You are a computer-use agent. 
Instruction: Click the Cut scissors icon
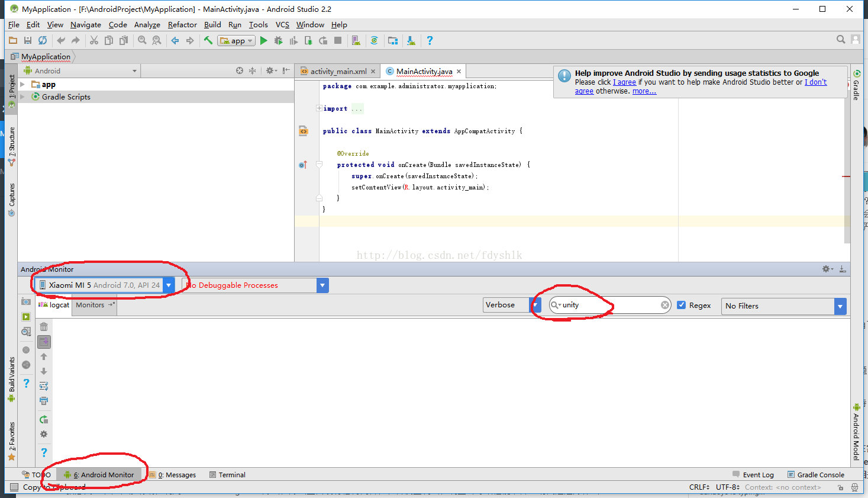(x=94, y=40)
